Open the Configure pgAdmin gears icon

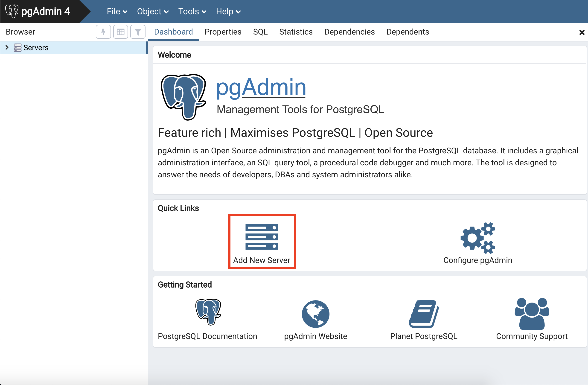tap(477, 238)
